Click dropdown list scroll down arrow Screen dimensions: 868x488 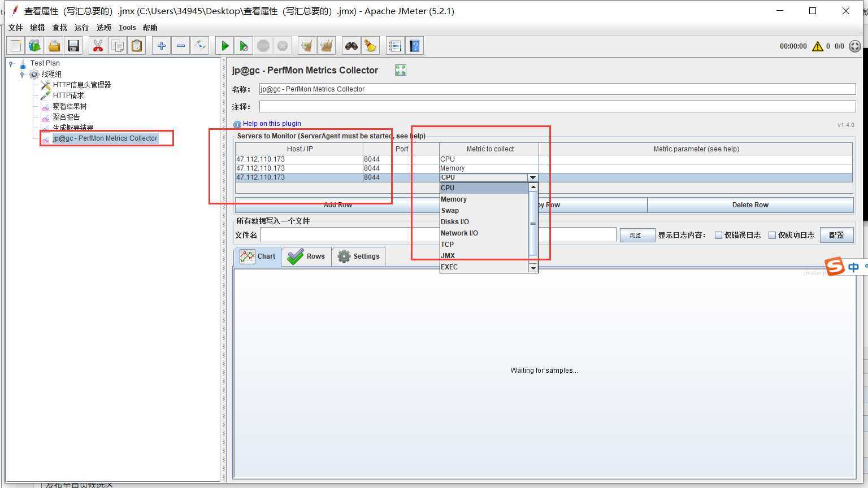pyautogui.click(x=533, y=268)
